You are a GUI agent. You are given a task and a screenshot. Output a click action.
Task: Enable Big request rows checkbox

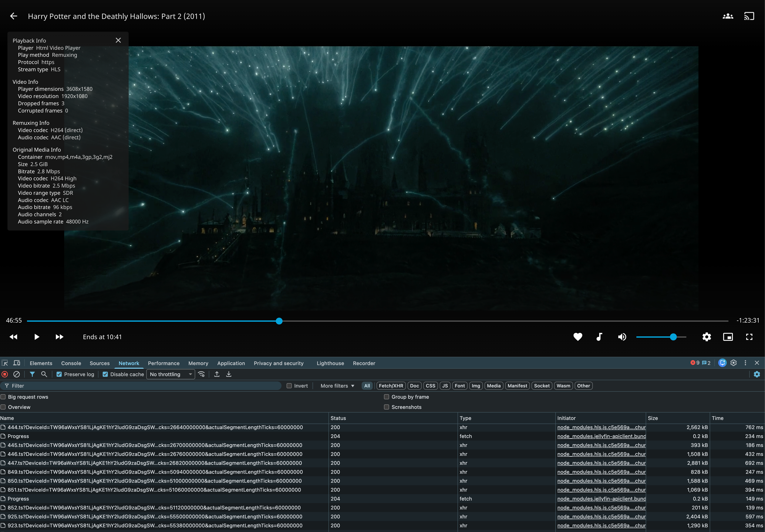pyautogui.click(x=3, y=397)
